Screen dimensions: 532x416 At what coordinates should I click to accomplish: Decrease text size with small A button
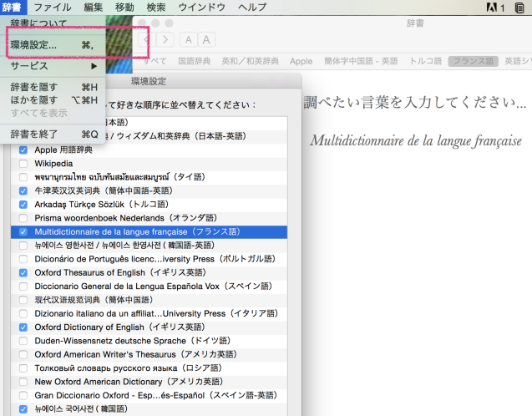click(x=188, y=40)
